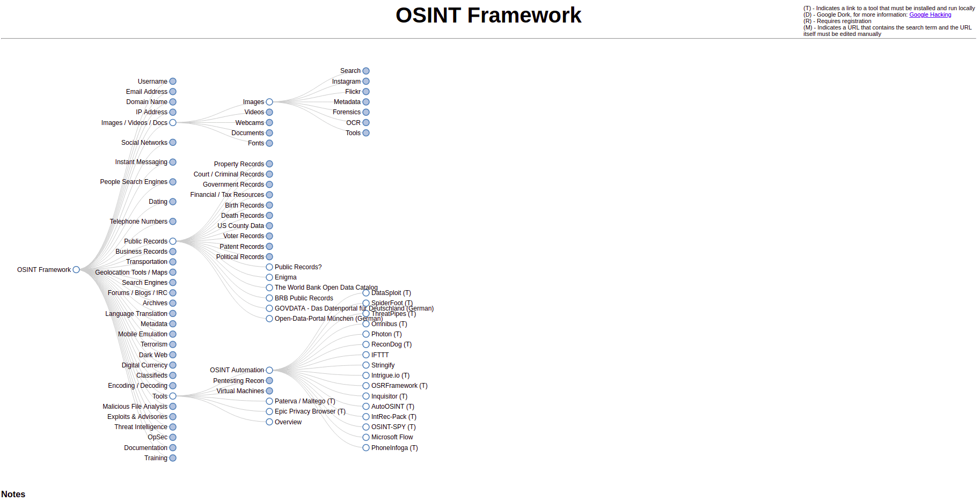Screen dimensions: 980x501
Task: Collapse the OSINT Framework root node
Action: 76,270
